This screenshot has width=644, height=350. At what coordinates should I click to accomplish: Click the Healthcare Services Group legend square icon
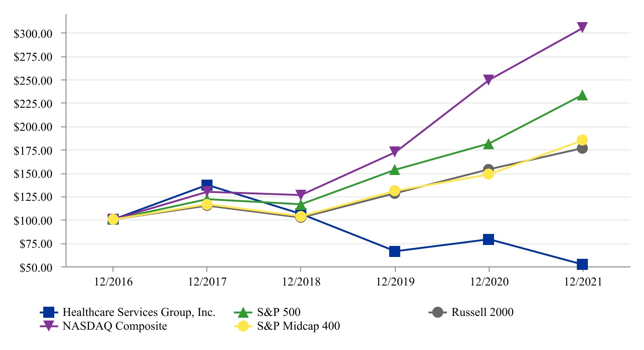48,312
